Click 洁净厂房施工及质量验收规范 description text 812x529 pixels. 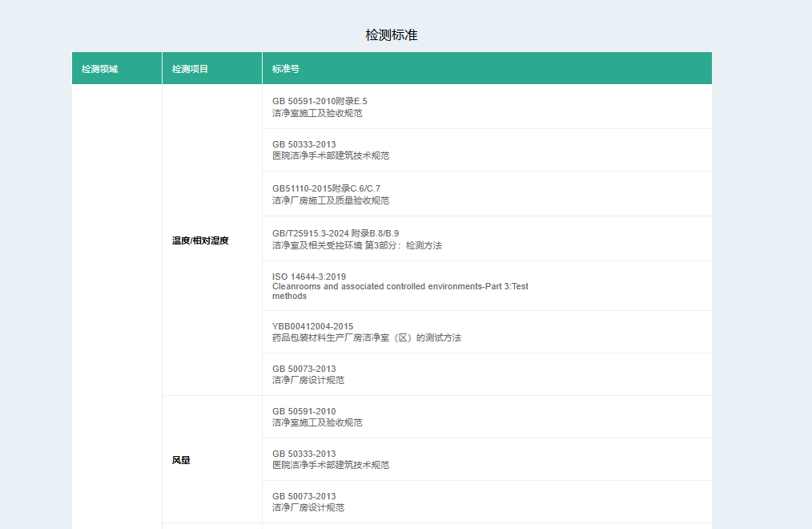(331, 200)
